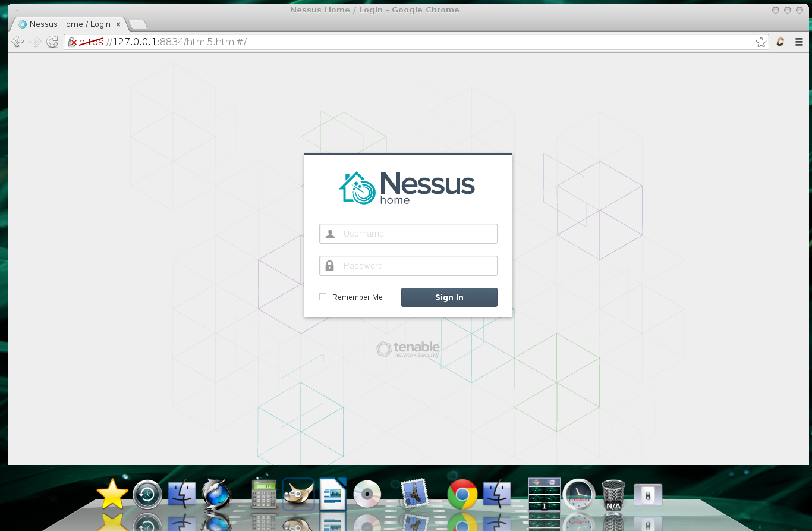Open the Trash labeled N/A in dock
The height and width of the screenshot is (531, 812).
(x=613, y=495)
